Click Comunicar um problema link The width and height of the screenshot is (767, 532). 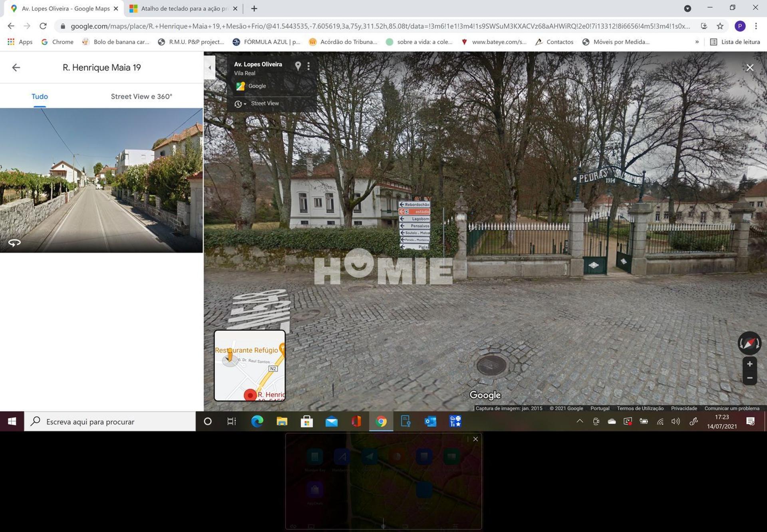731,408
